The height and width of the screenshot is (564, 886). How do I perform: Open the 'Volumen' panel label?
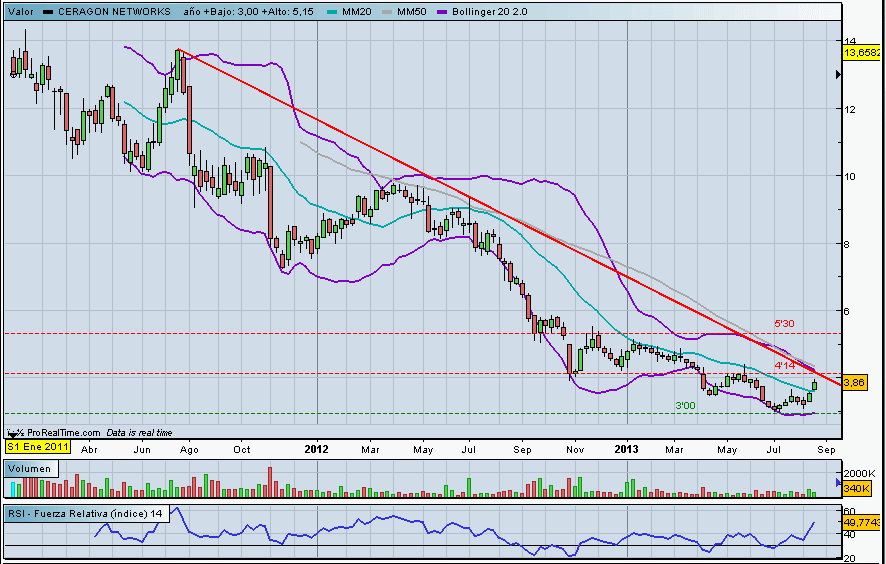click(29, 469)
